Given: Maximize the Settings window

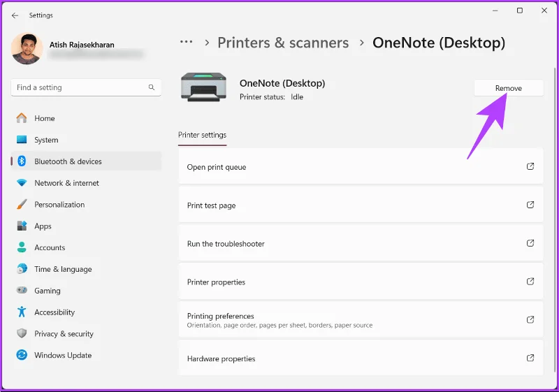Looking at the screenshot, I should pos(520,10).
